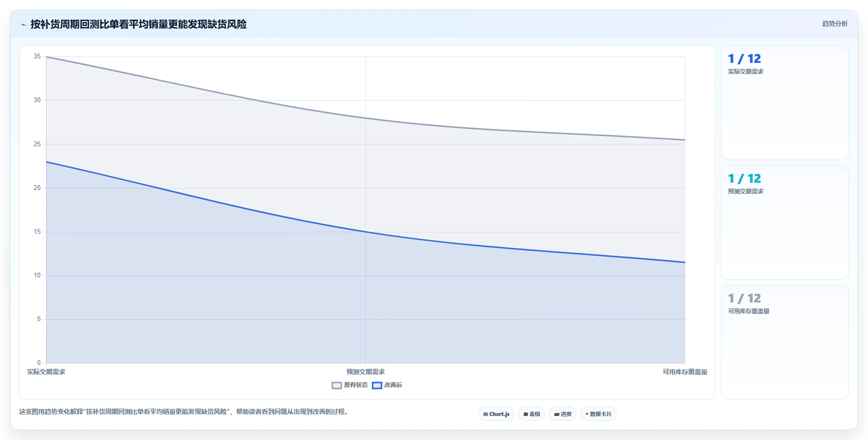Click the 改善后 line point at 预测交期需求
The width and height of the screenshot is (868, 440).
click(366, 232)
